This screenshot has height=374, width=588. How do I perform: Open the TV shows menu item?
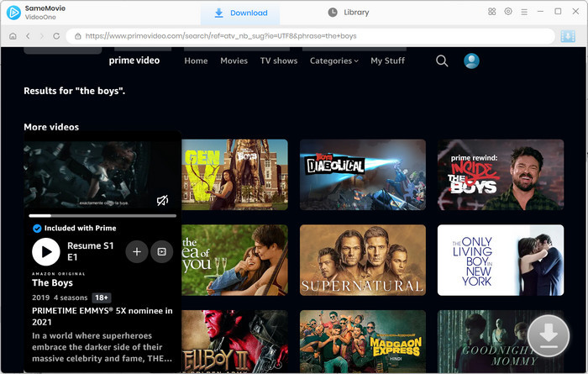point(279,61)
